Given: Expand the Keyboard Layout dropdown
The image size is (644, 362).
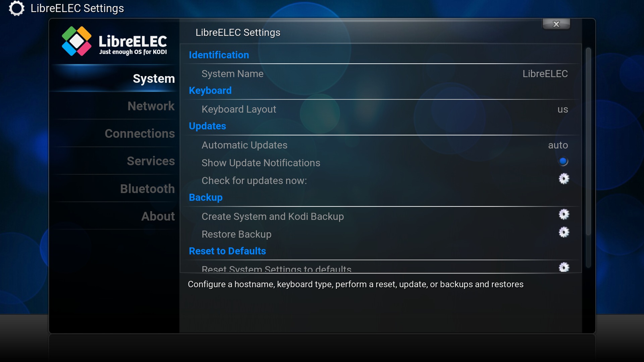Looking at the screenshot, I should pos(384,109).
